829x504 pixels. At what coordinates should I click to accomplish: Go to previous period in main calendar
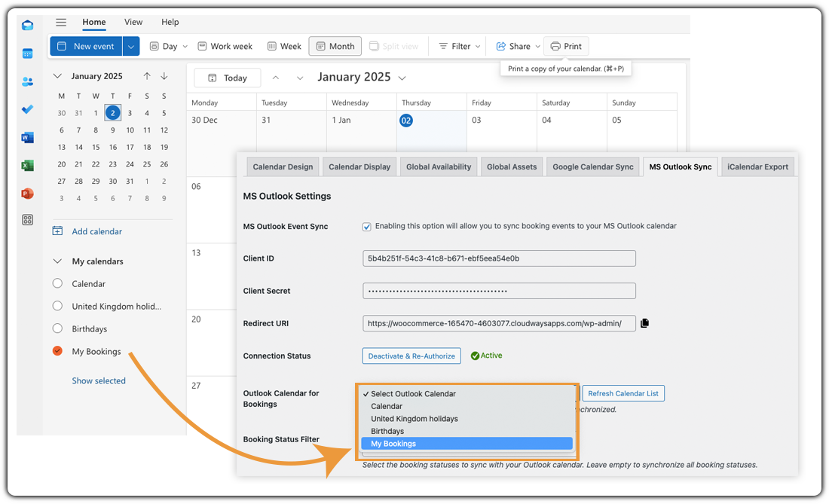[x=275, y=78]
